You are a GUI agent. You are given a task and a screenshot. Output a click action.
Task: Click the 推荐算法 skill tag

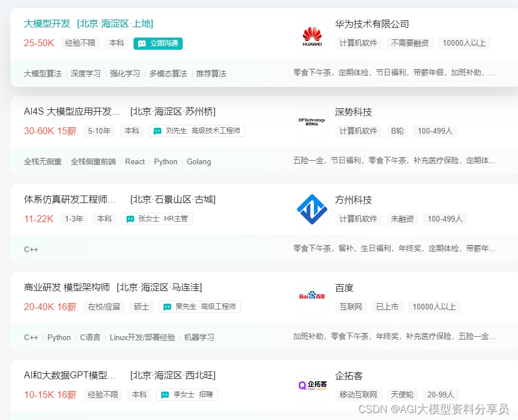click(212, 73)
